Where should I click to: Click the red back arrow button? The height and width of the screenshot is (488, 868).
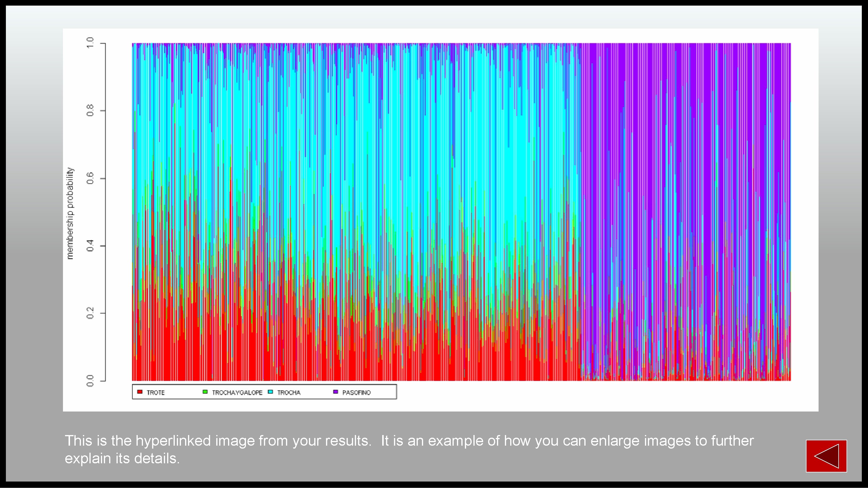coord(826,456)
